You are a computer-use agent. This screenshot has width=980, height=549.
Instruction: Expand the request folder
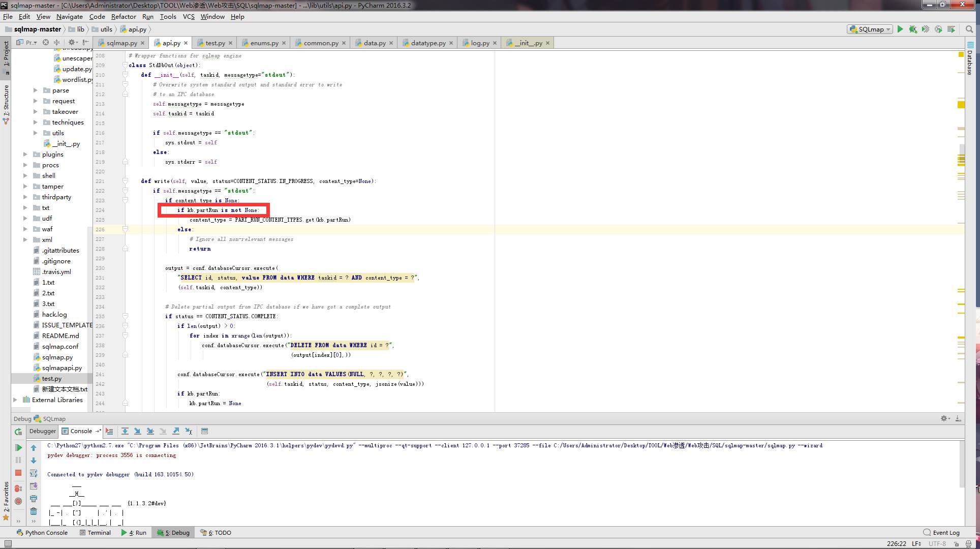[36, 101]
